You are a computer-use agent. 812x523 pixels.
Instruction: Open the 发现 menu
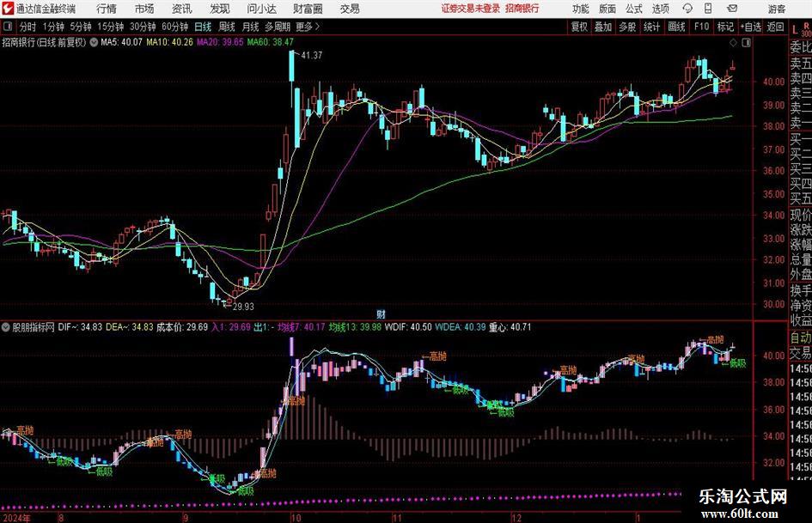(220, 9)
